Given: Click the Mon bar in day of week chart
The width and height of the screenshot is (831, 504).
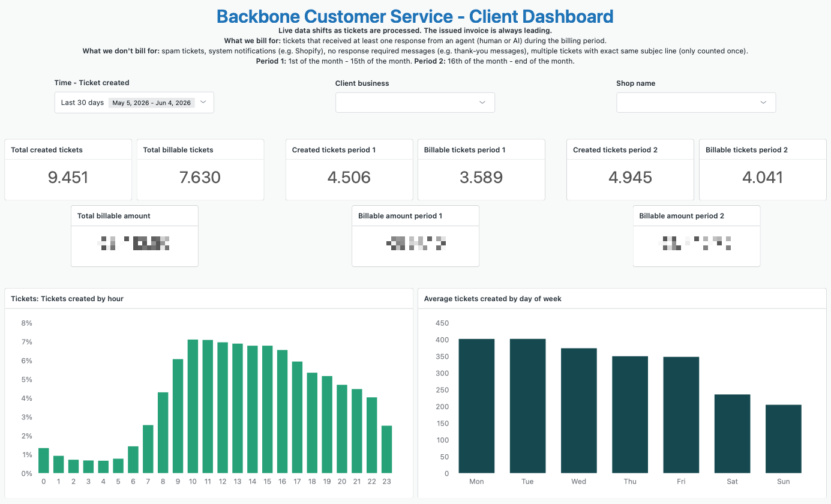Looking at the screenshot, I should (477, 406).
